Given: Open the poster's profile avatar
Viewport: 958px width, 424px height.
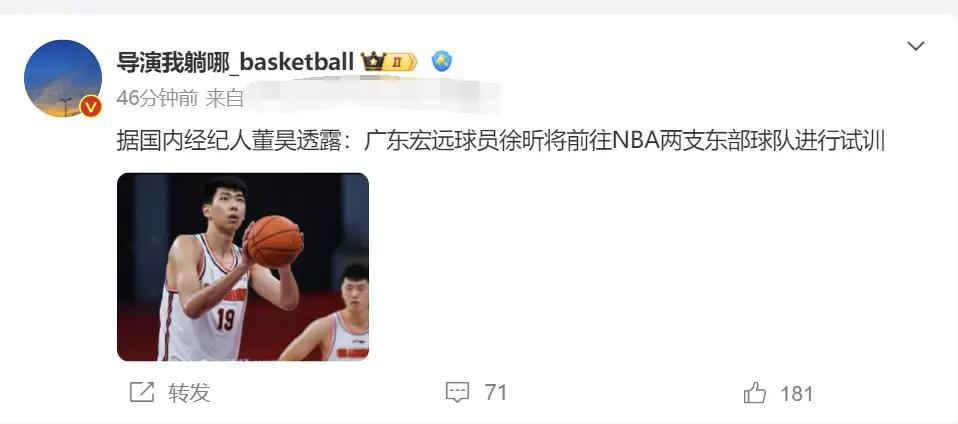Looking at the screenshot, I should tap(63, 78).
